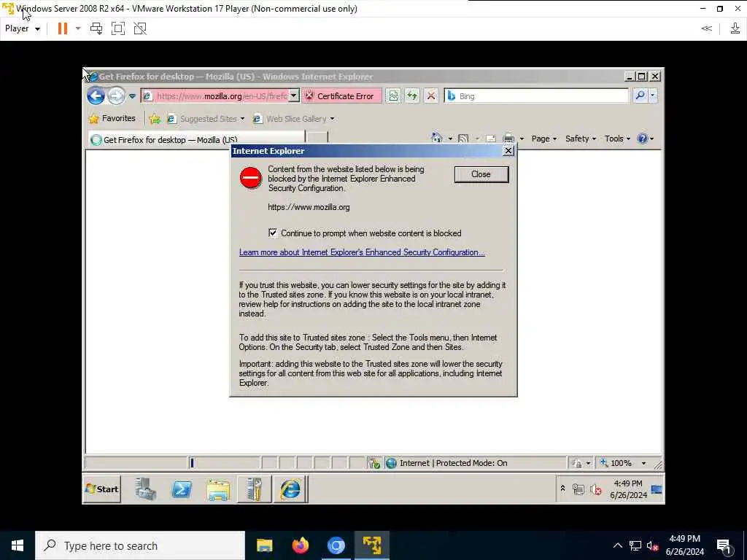Expand the Print options dropdown arrow
747x560 pixels.
[x=522, y=139]
